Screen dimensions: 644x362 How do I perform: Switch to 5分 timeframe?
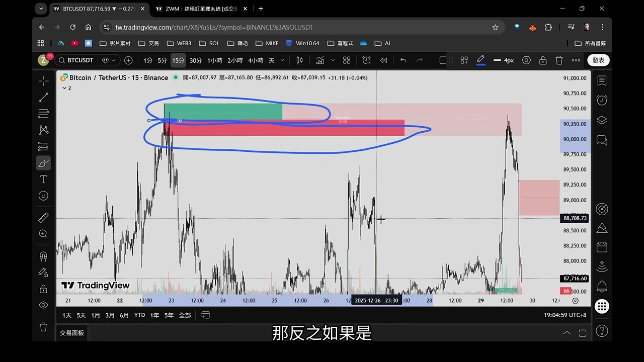pos(162,60)
